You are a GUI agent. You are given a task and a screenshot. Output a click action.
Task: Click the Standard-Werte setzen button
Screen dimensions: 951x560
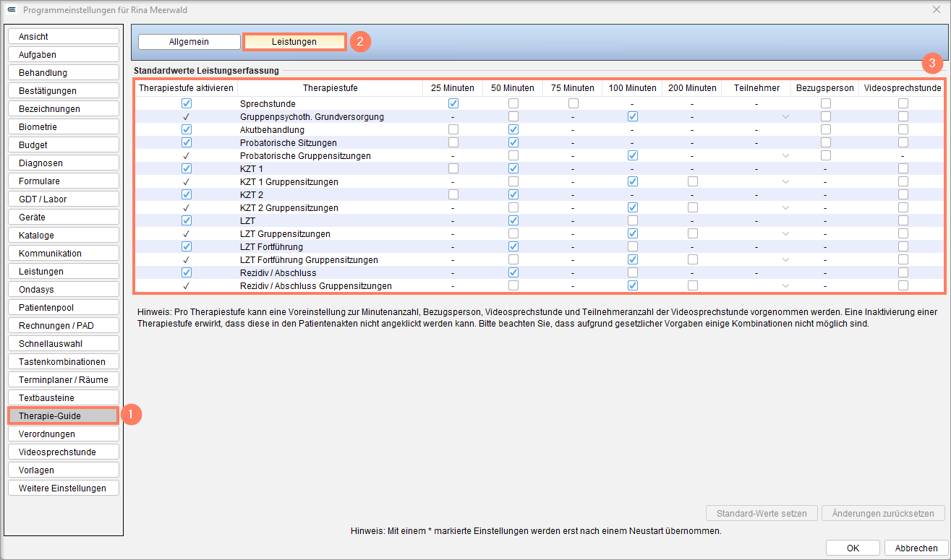[x=762, y=514]
